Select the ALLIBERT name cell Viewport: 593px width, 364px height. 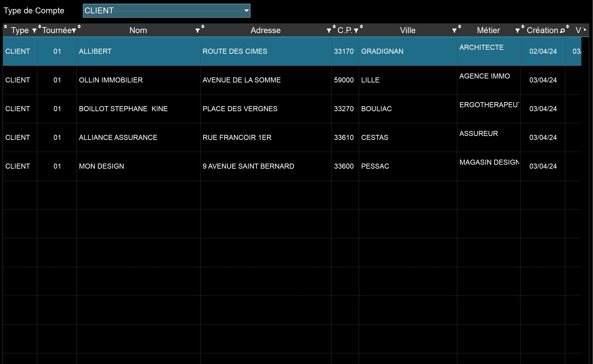click(x=138, y=51)
